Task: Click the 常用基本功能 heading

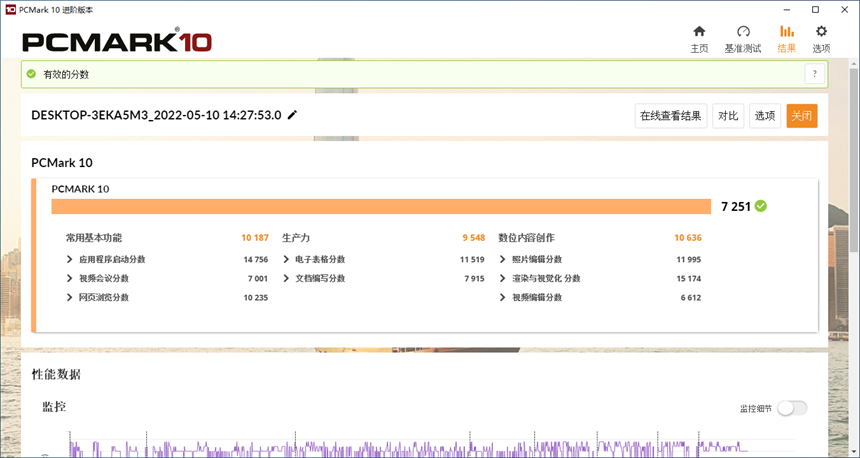Action: pyautogui.click(x=94, y=238)
